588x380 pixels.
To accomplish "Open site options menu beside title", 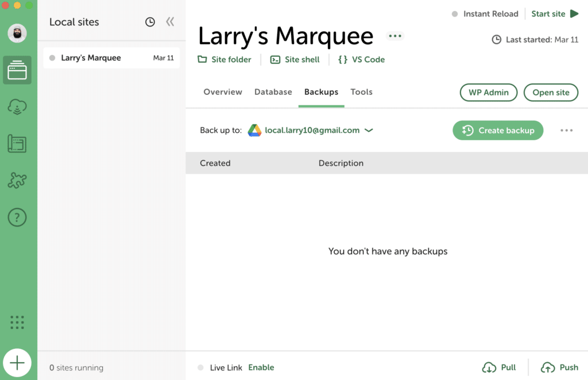I will 395,36.
